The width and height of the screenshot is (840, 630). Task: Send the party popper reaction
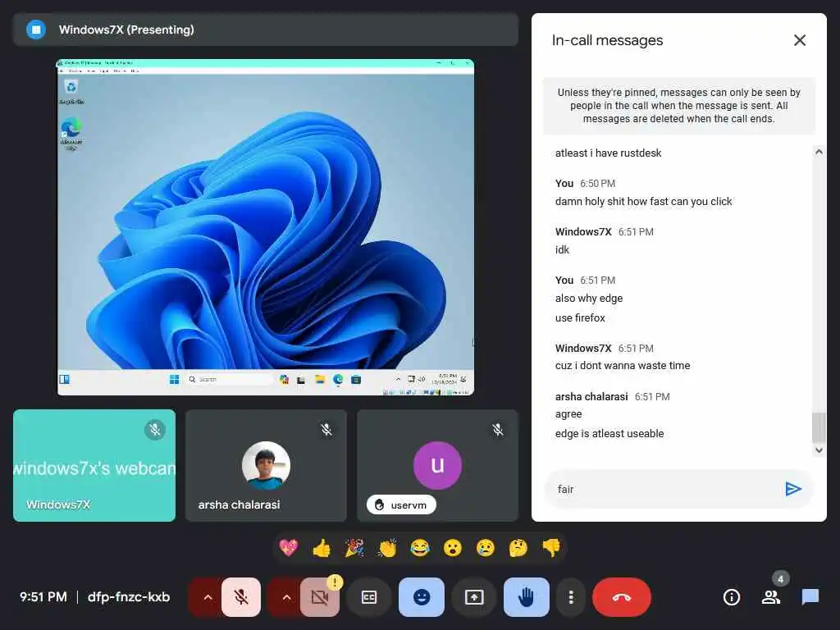coord(354,547)
